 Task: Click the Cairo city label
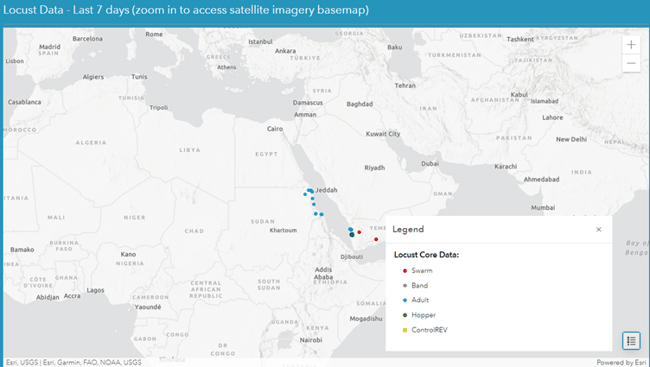point(275,129)
